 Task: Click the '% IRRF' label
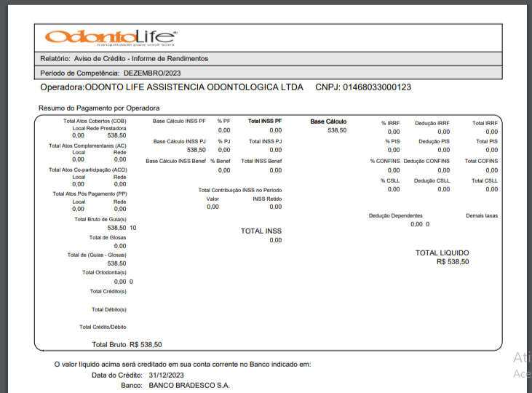[x=391, y=123]
